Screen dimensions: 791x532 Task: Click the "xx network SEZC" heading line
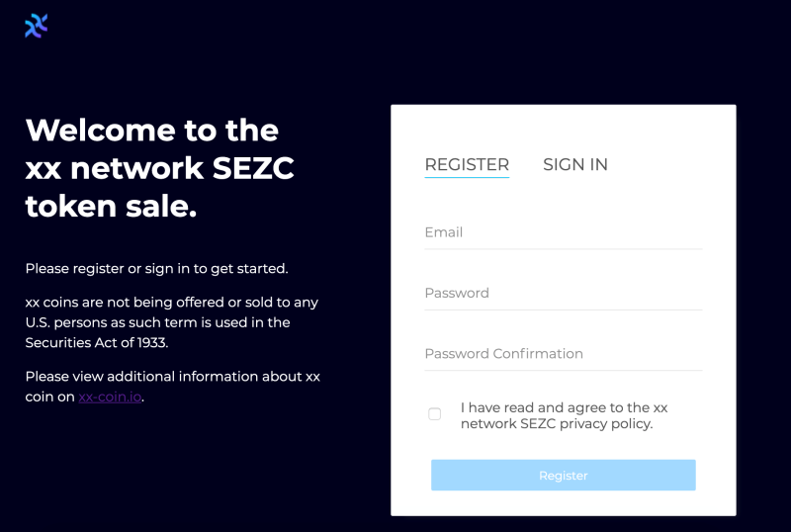159,169
